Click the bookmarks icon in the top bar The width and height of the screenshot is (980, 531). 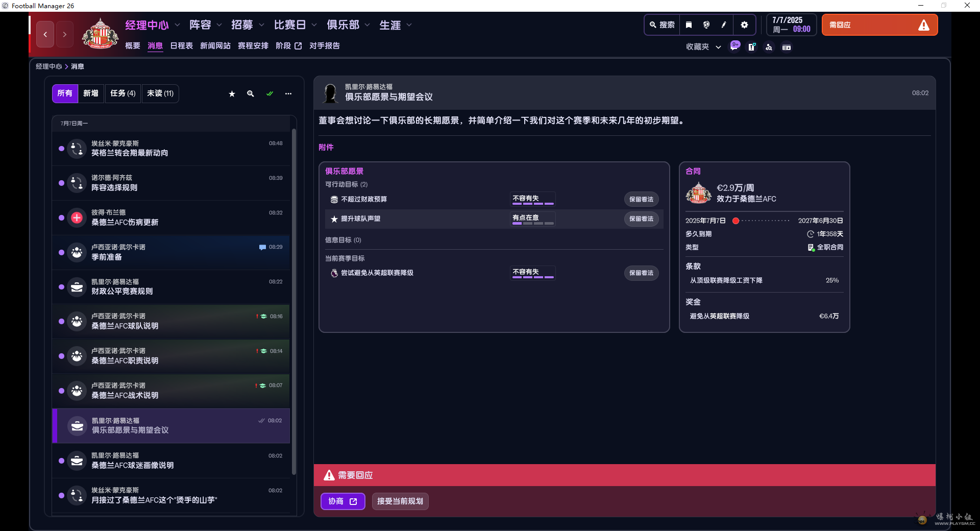point(688,25)
